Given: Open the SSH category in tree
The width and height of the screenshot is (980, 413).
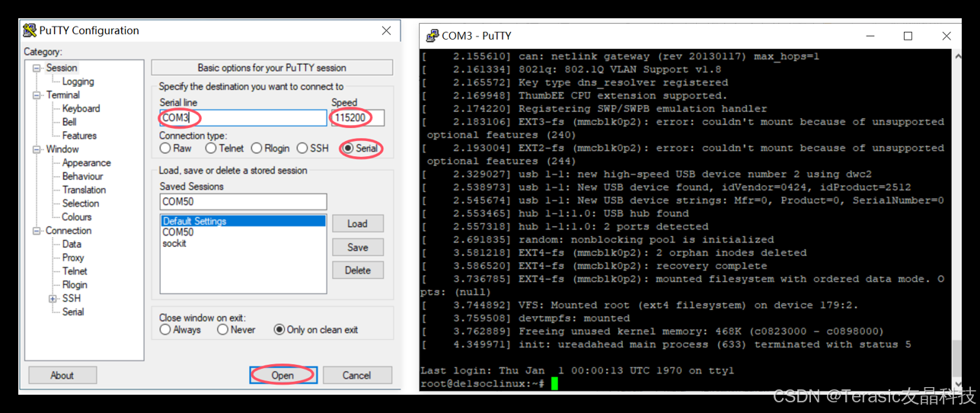Looking at the screenshot, I should pyautogui.click(x=71, y=299).
